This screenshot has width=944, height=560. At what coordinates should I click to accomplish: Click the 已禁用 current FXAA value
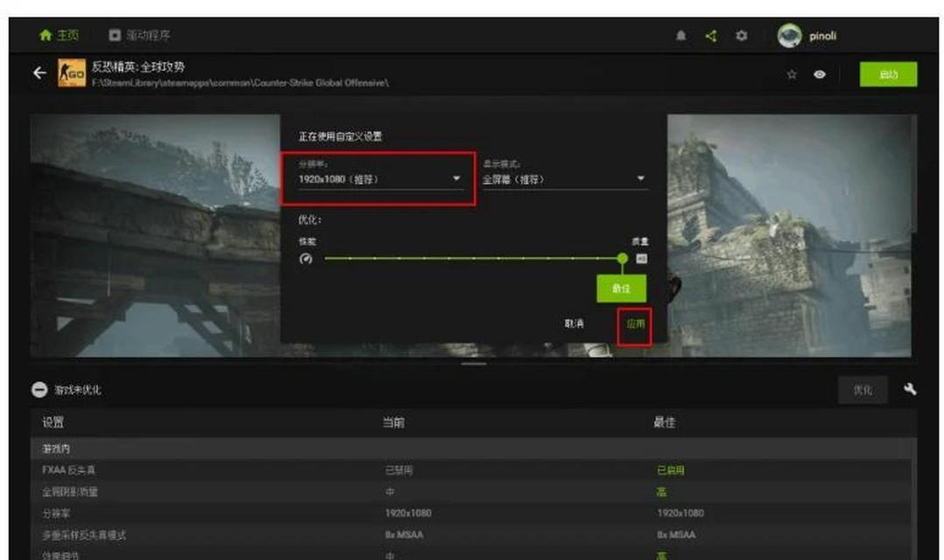point(399,471)
